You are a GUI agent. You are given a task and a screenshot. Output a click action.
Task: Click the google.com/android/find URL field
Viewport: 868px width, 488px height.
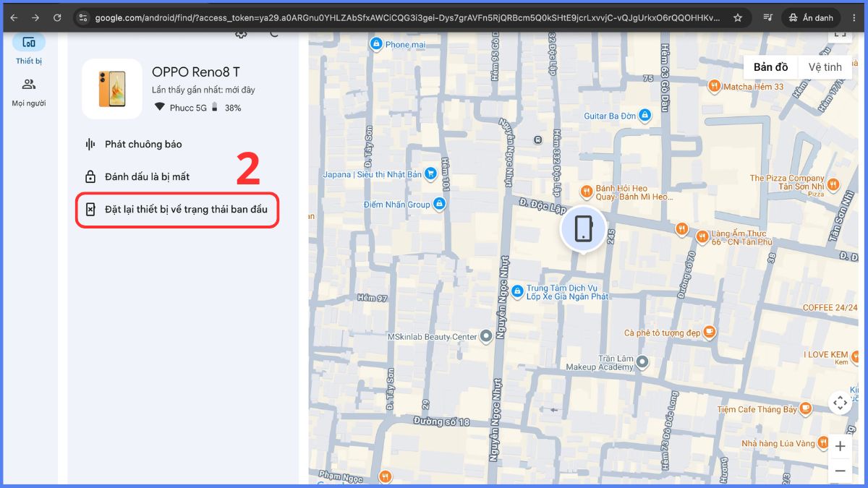point(407,17)
